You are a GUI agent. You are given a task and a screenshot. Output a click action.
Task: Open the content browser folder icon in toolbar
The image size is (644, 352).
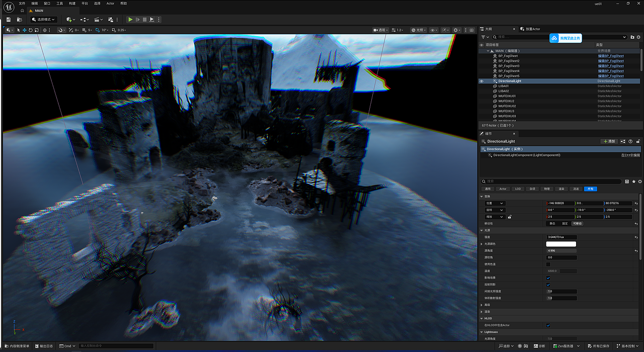pyautogui.click(x=20, y=20)
